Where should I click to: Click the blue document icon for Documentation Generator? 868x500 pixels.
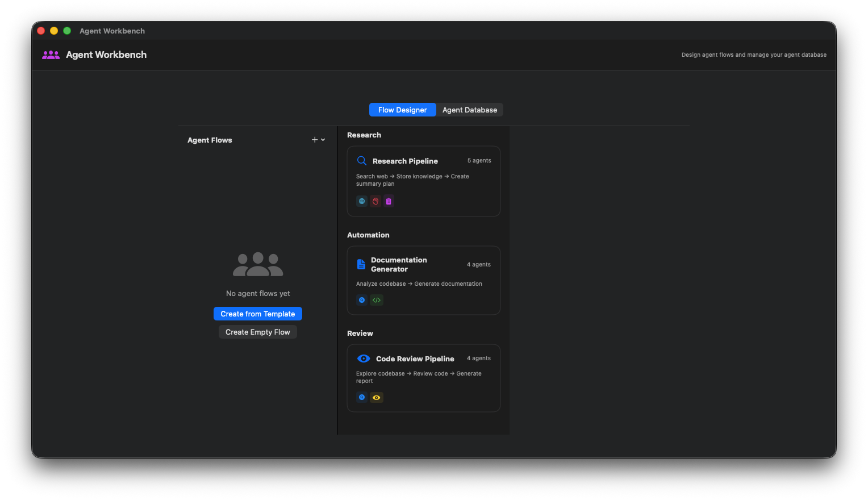(361, 264)
